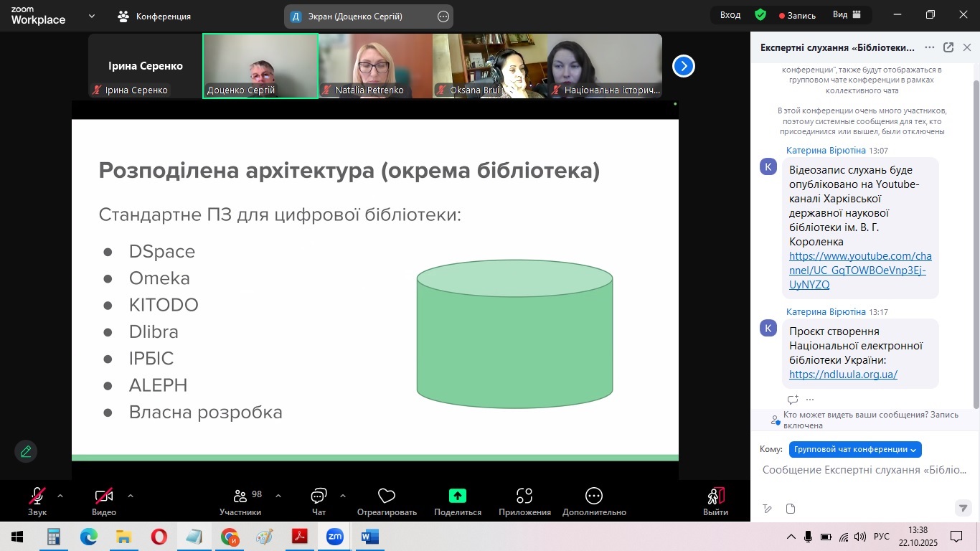Image resolution: width=980 pixels, height=551 pixels.
Task: Open the ndlu.ula.org.ua link in chat
Action: coord(843,375)
